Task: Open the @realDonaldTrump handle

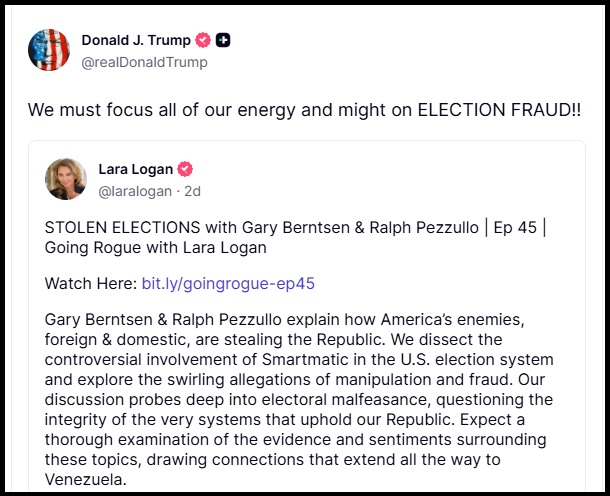Action: pos(144,62)
